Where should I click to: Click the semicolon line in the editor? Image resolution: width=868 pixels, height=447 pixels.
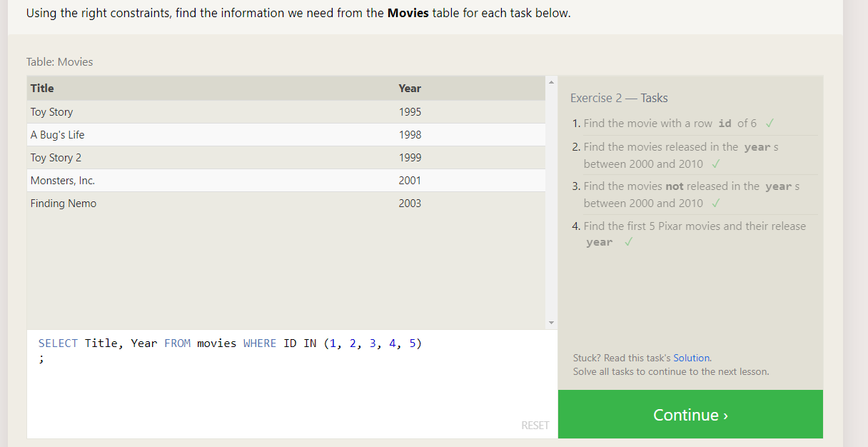point(41,359)
